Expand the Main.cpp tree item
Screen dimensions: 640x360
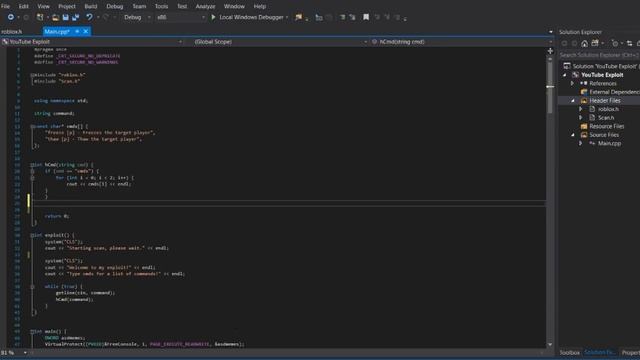(581, 143)
